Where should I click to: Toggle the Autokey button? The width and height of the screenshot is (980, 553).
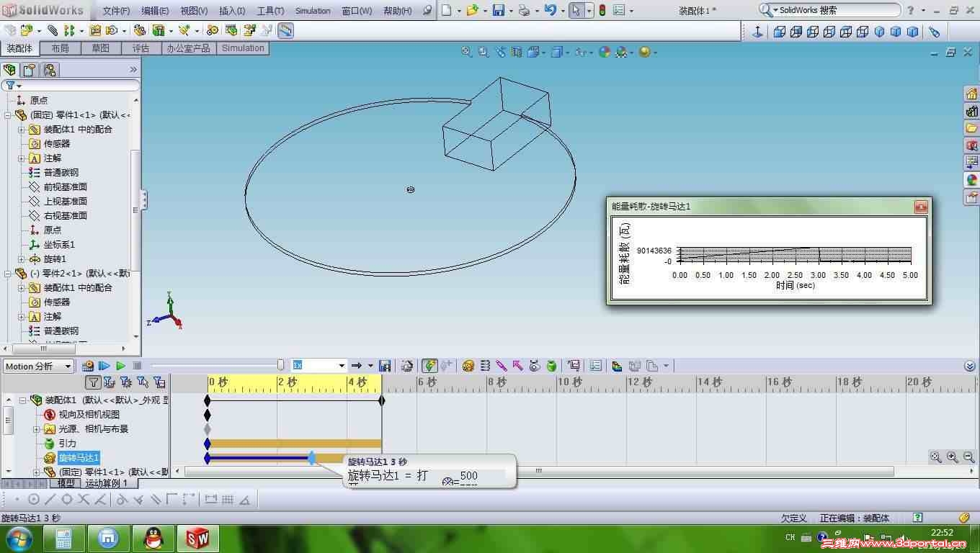429,366
